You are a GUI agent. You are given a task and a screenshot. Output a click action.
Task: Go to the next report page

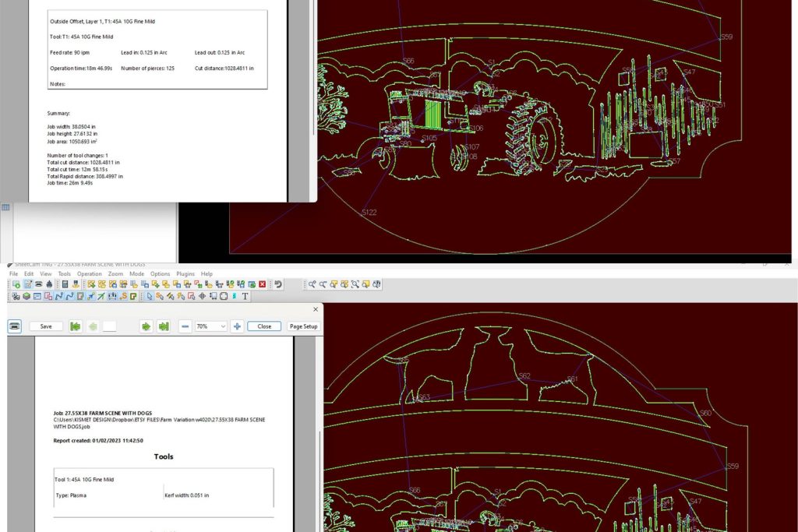coord(146,326)
